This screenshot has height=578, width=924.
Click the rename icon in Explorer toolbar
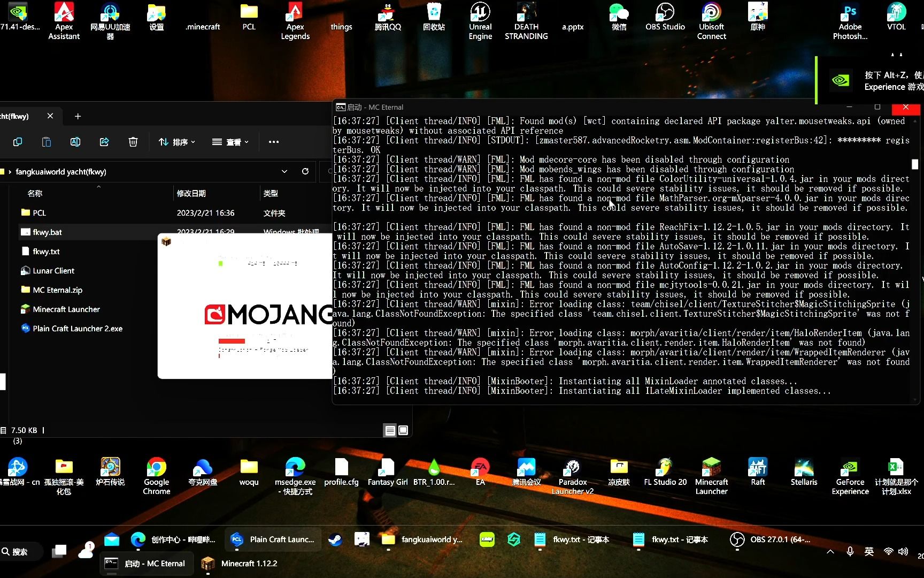tap(75, 142)
